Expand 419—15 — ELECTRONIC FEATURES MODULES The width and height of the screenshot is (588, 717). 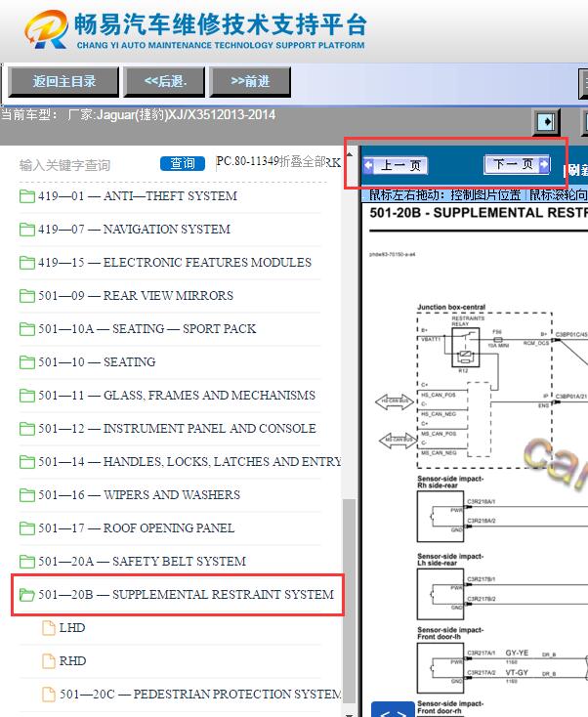click(x=175, y=263)
